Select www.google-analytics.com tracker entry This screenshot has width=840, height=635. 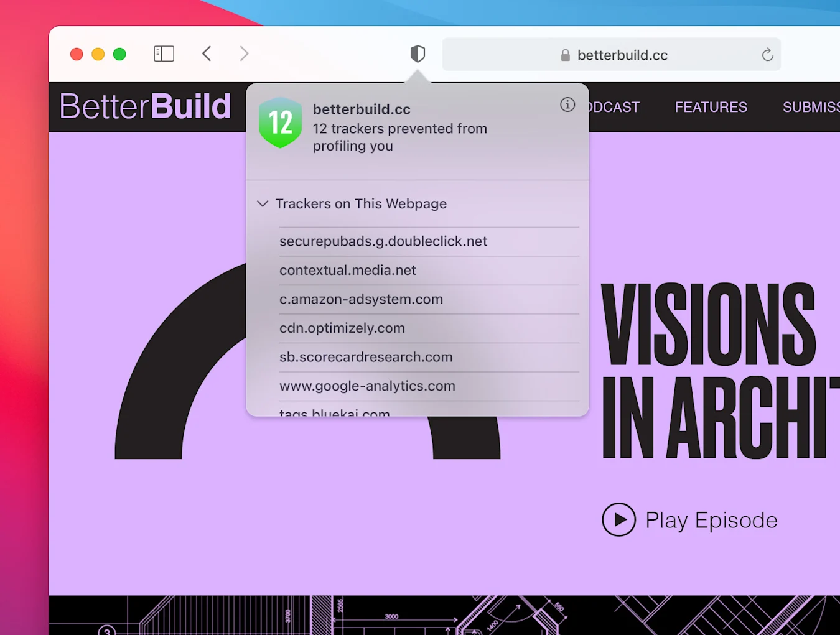(367, 386)
